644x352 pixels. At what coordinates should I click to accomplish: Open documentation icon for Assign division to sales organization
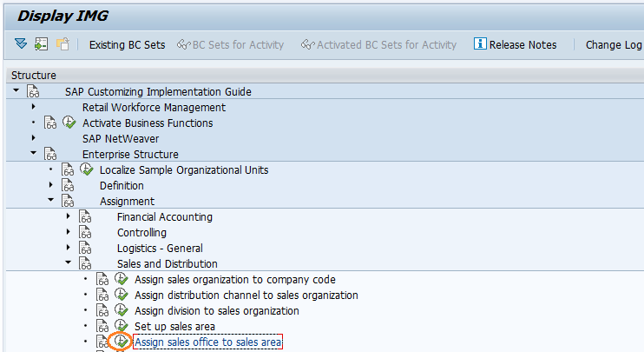(102, 311)
